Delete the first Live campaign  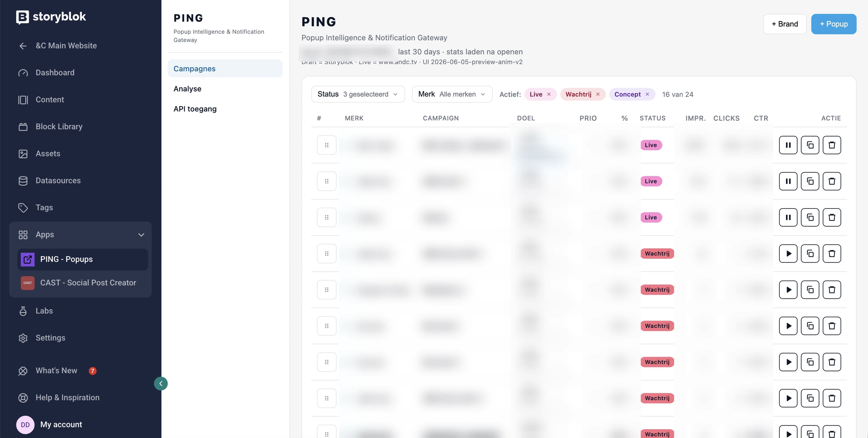832,145
